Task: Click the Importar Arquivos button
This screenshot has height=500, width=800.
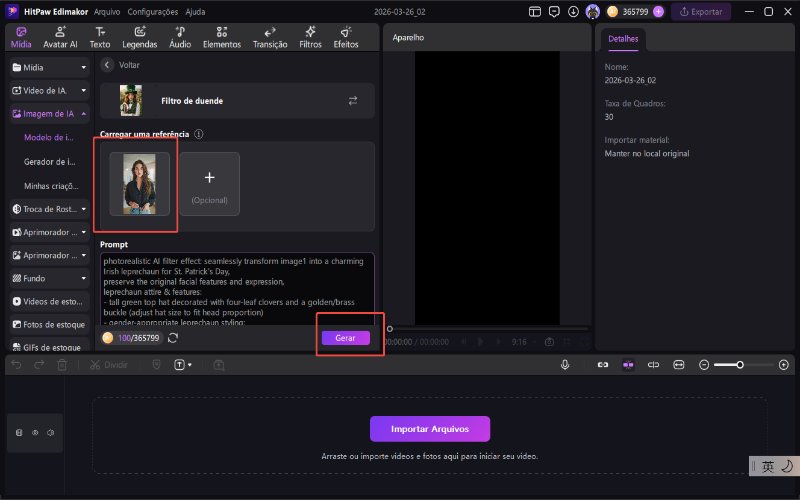Action: (x=430, y=429)
